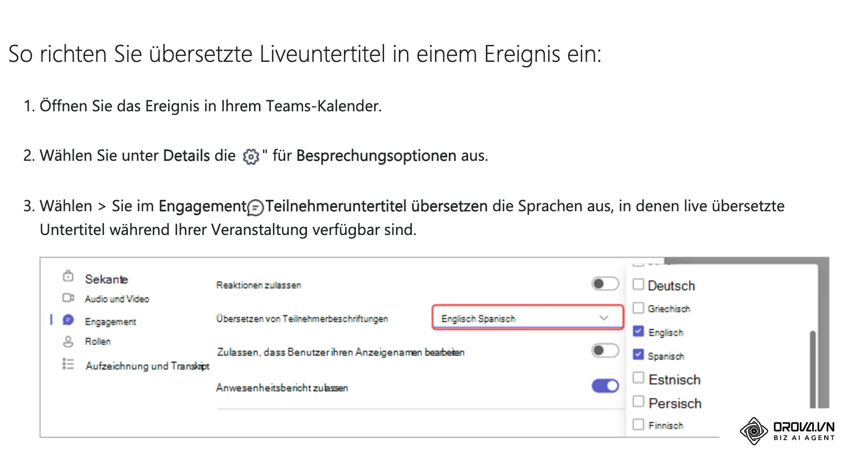Select the Engagement section
868x467 pixels.
tap(111, 321)
